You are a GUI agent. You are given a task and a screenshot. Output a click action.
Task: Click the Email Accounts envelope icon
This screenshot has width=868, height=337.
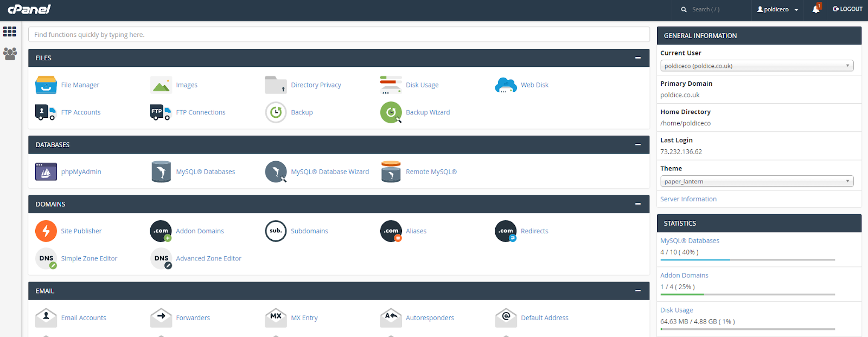[46, 318]
